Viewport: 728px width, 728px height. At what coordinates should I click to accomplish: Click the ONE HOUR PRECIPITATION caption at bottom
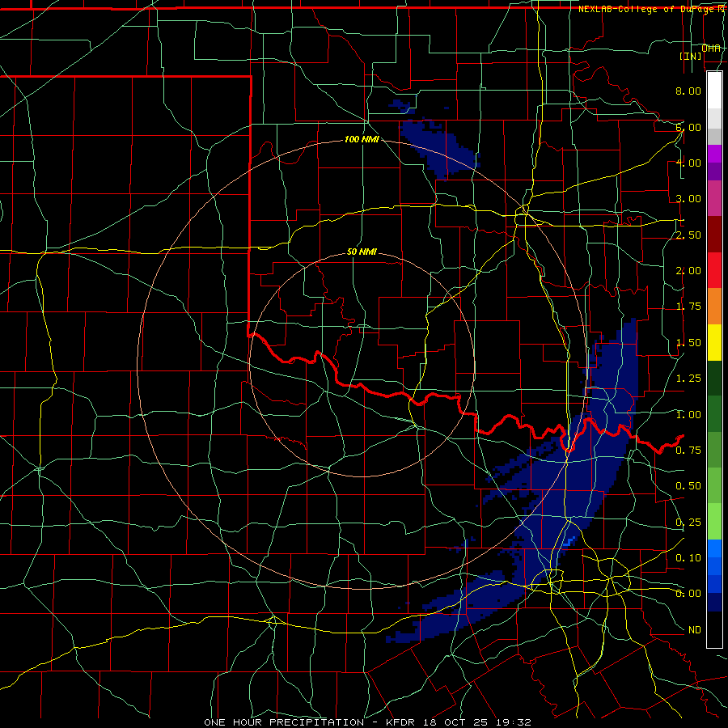coord(367,722)
